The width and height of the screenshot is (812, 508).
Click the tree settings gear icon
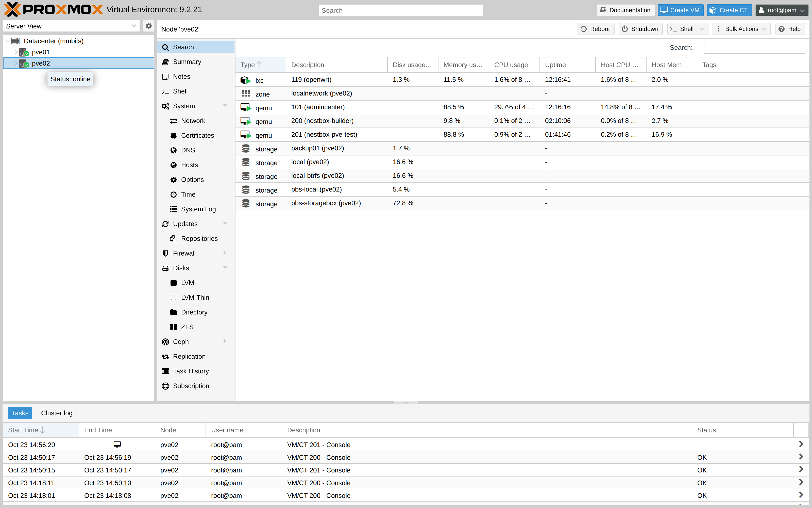tap(148, 26)
